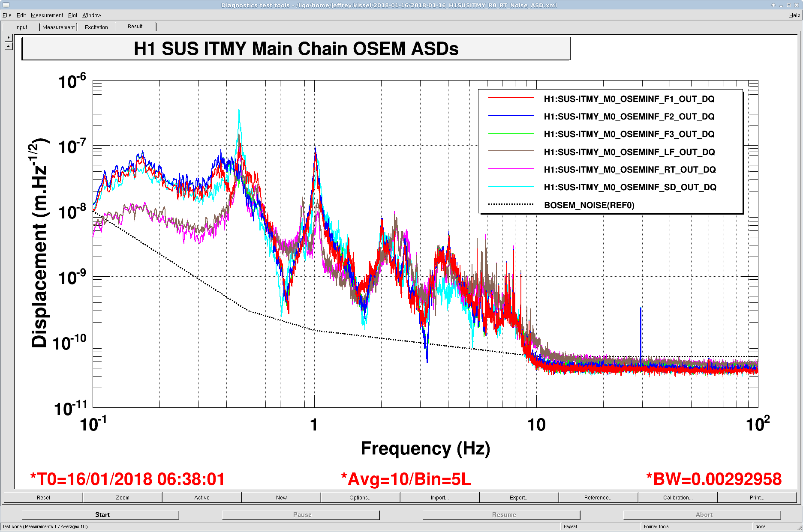This screenshot has width=803, height=532.
Task: Click the Print button
Action: pos(757,497)
